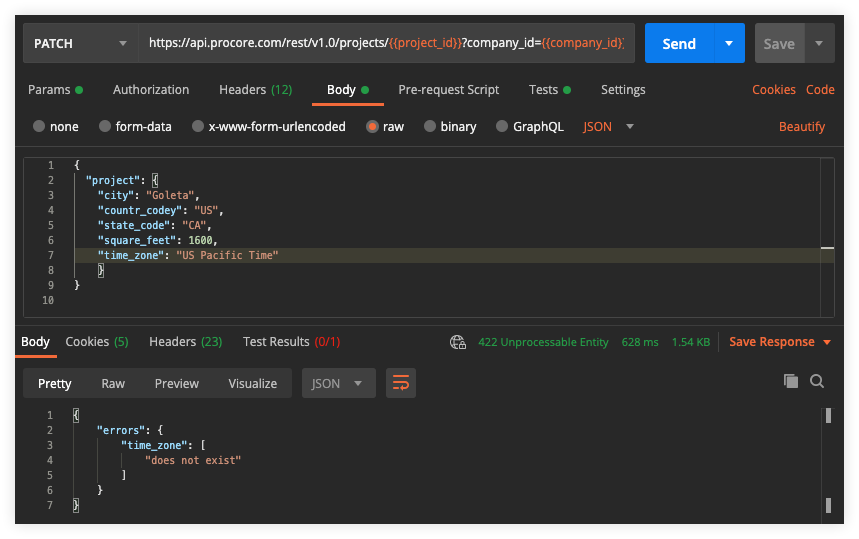The height and width of the screenshot is (539, 859).
Task: Click the 422 Unprocessable Entity status
Action: click(x=543, y=342)
